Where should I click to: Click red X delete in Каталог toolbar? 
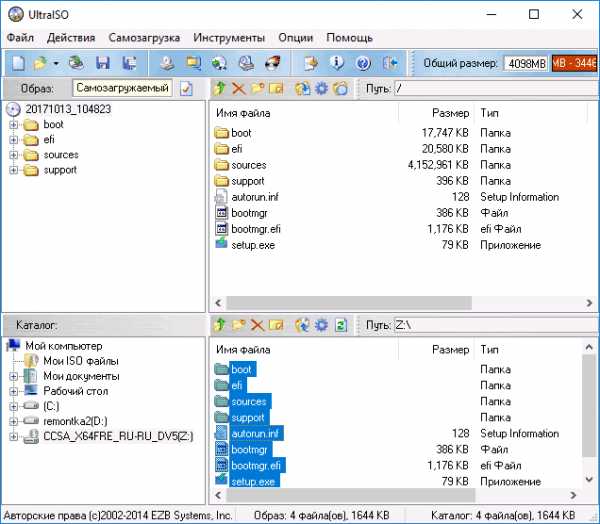[257, 325]
